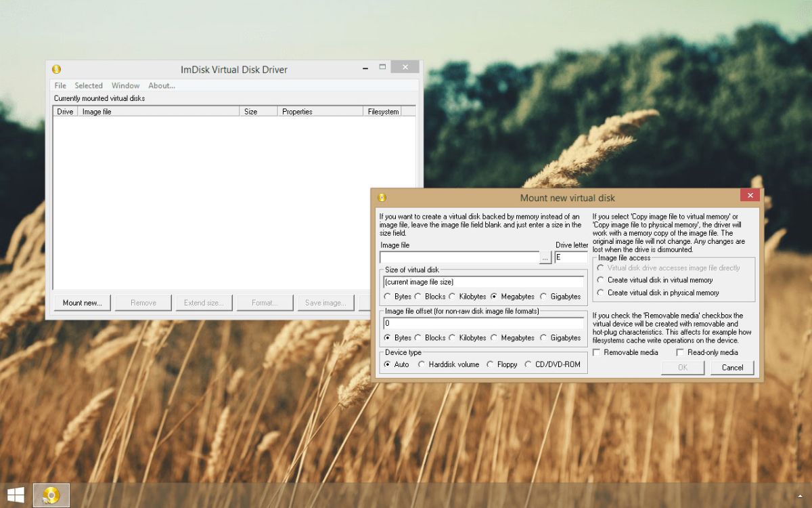812x508 pixels.
Task: Select Gigabytes under Size of virtual disk
Action: pos(560,297)
